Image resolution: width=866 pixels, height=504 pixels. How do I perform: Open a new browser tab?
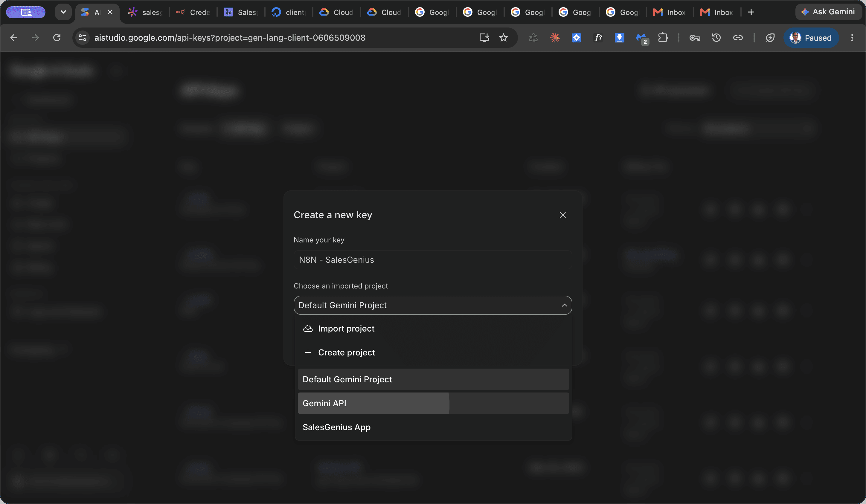[x=751, y=12]
